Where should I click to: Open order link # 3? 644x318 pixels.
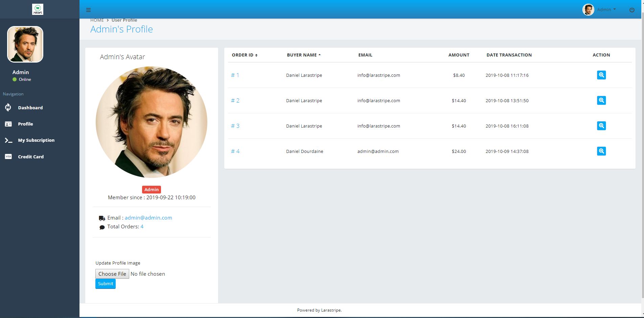(x=235, y=126)
